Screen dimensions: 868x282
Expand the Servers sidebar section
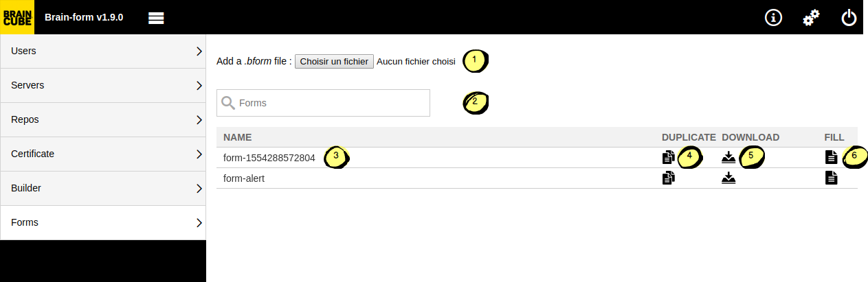pyautogui.click(x=103, y=85)
